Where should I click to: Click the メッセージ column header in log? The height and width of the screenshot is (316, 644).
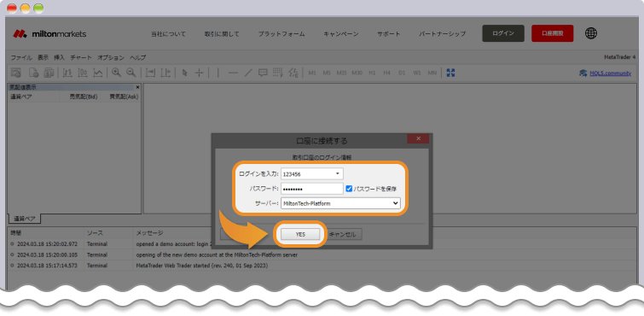tap(149, 233)
